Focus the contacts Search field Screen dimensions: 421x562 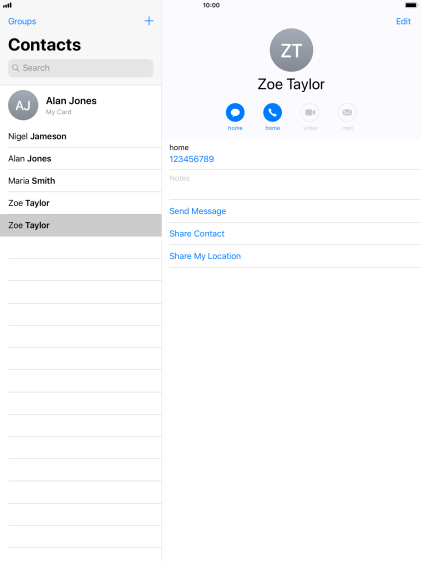[81, 68]
